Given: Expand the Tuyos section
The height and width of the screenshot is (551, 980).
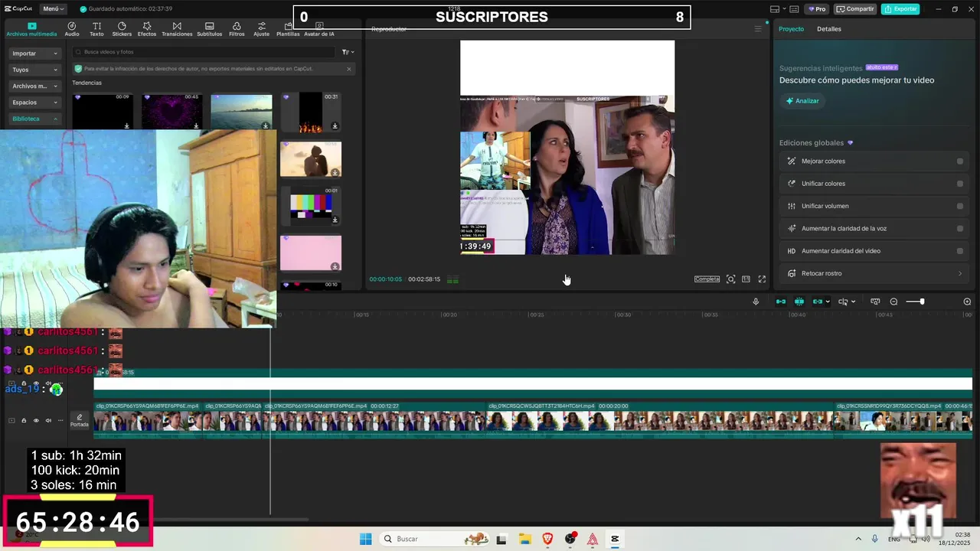Looking at the screenshot, I should [x=35, y=70].
